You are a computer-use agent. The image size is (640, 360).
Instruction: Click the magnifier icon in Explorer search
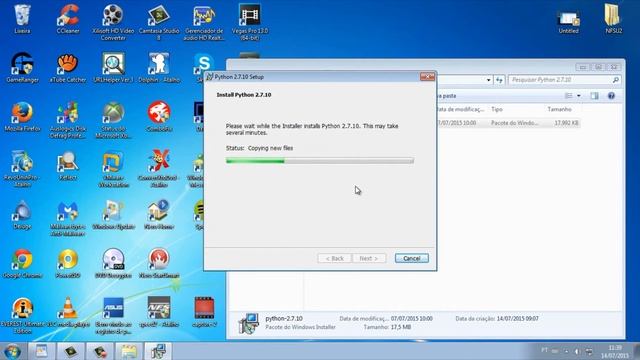pos(616,80)
